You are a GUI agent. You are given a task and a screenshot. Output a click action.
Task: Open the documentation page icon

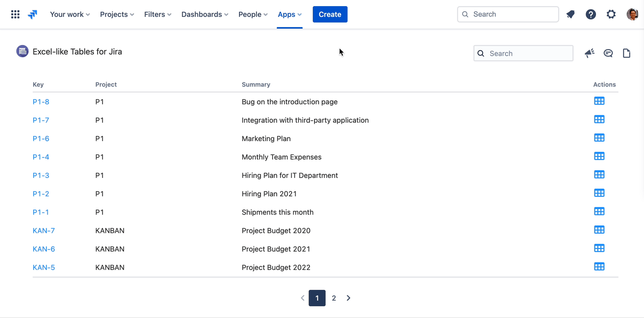click(x=627, y=53)
